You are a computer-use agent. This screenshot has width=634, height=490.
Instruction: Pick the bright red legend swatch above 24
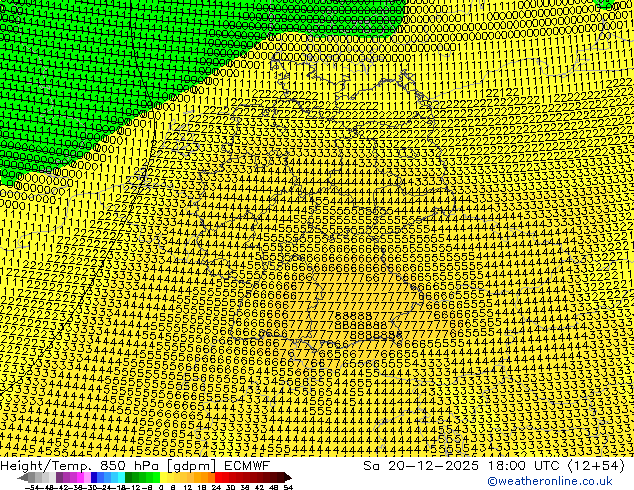[218, 477]
